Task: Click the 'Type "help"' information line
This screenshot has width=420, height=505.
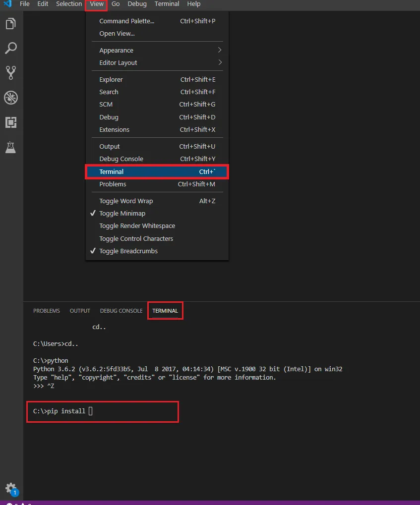Action: [x=154, y=377]
